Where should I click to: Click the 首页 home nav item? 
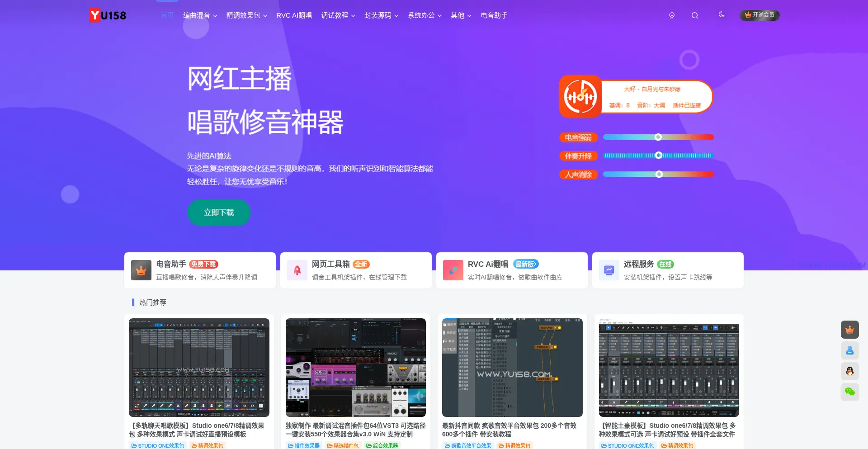(167, 15)
